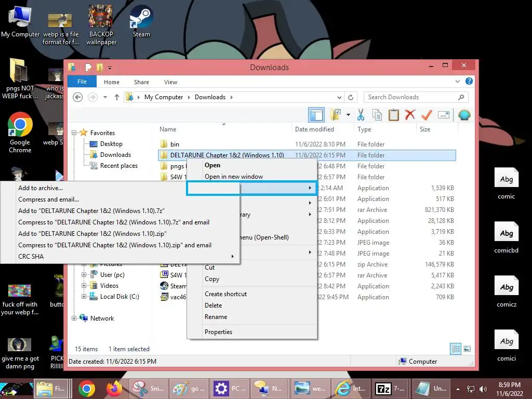Screen dimensions: 532x399
Task: Add to DELTARUNE .7z archive
Action: click(120, 211)
